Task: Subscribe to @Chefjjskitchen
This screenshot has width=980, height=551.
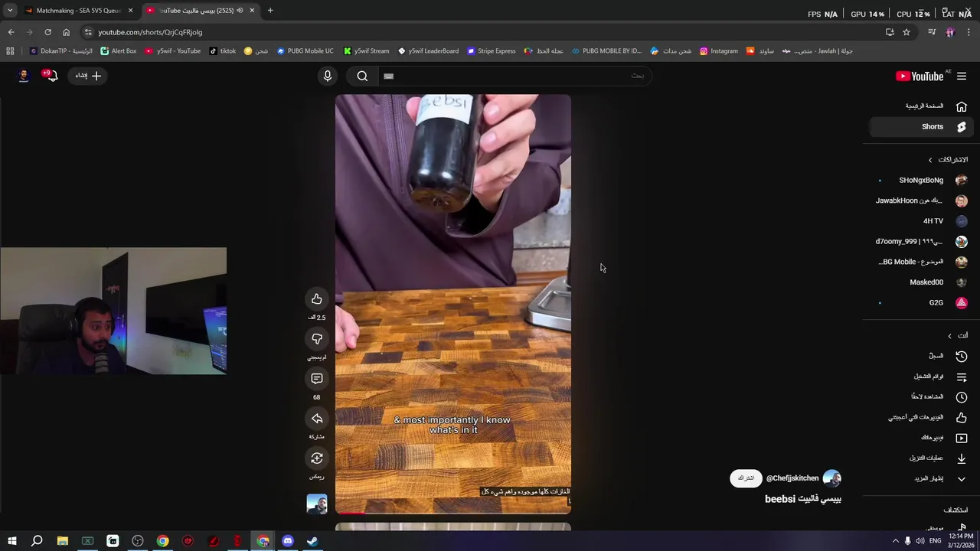Action: 746,478
